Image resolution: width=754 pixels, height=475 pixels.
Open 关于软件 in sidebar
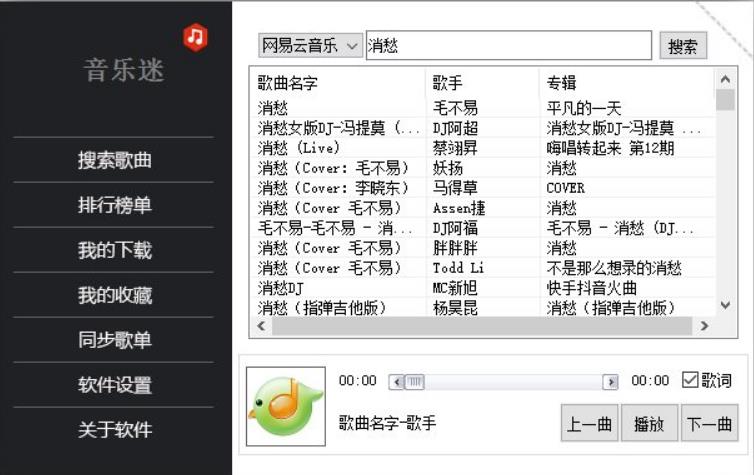(x=114, y=429)
